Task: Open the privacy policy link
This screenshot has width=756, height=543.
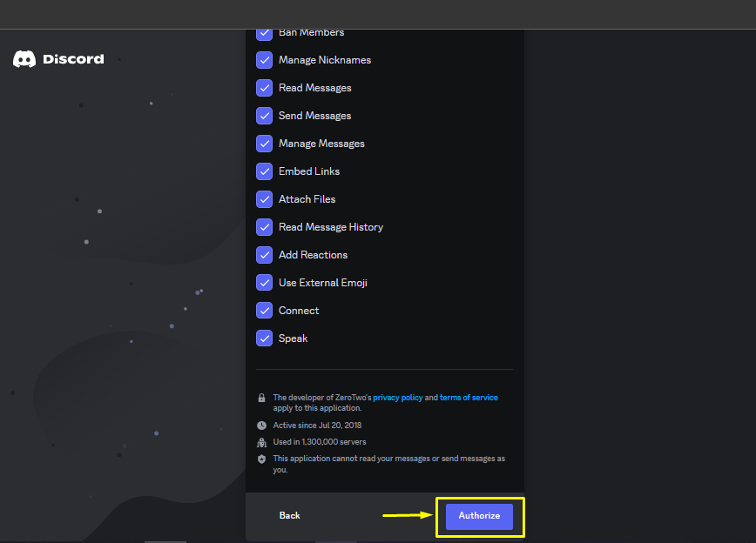Action: pyautogui.click(x=398, y=398)
